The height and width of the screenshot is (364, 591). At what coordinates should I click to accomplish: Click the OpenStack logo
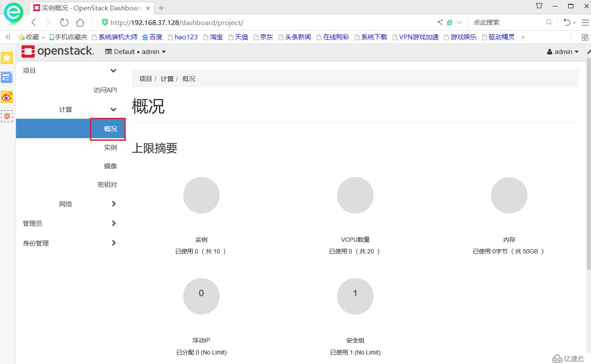point(57,51)
